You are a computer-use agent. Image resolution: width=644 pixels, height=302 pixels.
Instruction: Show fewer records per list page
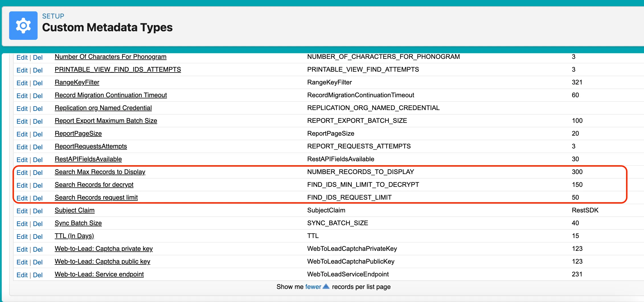pos(313,287)
